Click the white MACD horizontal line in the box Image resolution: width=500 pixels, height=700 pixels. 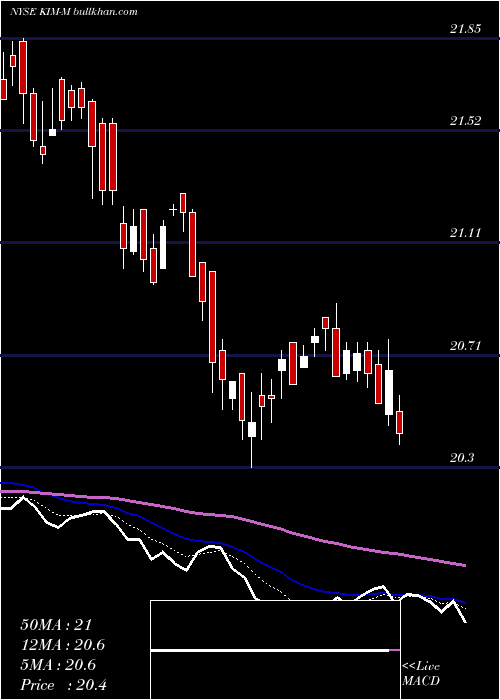270,650
